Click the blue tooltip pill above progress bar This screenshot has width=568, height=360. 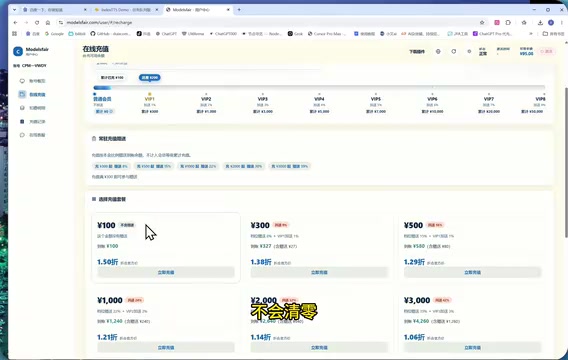(150, 78)
